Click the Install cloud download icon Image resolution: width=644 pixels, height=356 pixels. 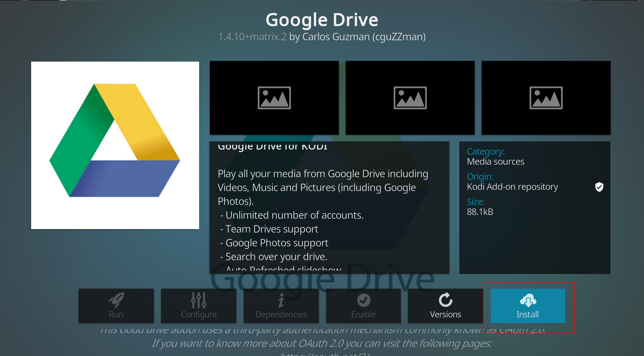pyautogui.click(x=528, y=300)
